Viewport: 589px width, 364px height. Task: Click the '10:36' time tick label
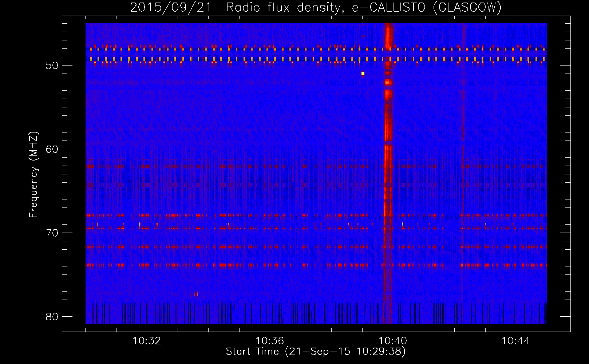(x=270, y=341)
